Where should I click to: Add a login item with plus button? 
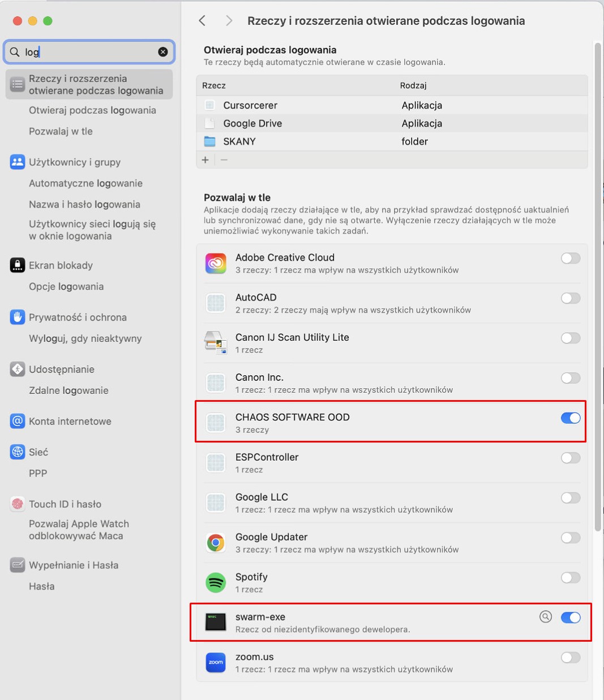pyautogui.click(x=205, y=160)
